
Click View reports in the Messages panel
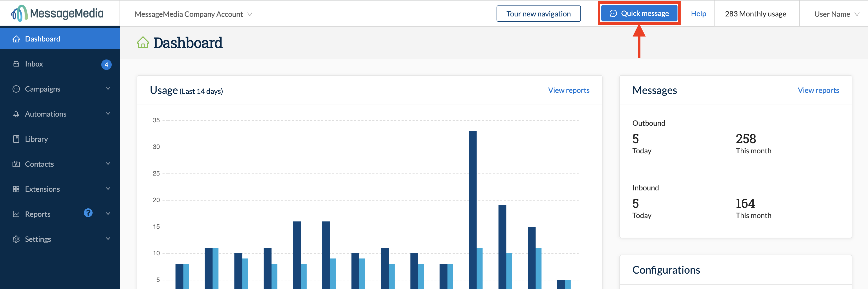point(818,90)
